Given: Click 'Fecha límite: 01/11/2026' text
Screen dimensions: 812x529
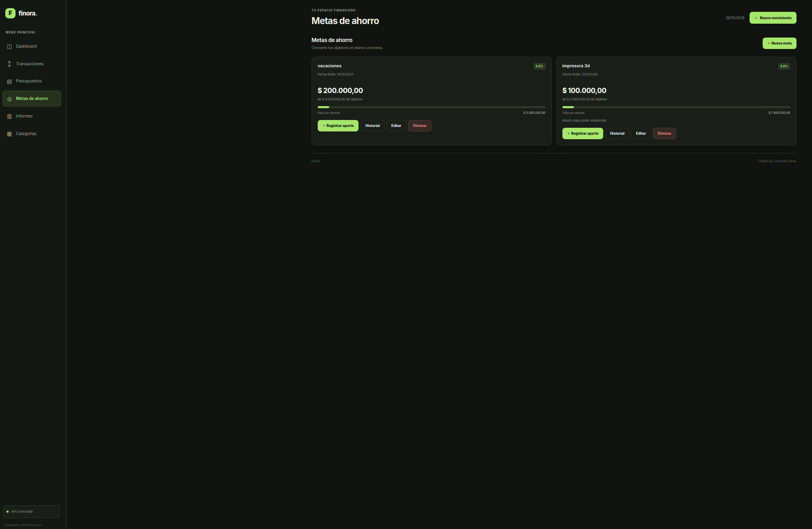Looking at the screenshot, I should tap(580, 75).
